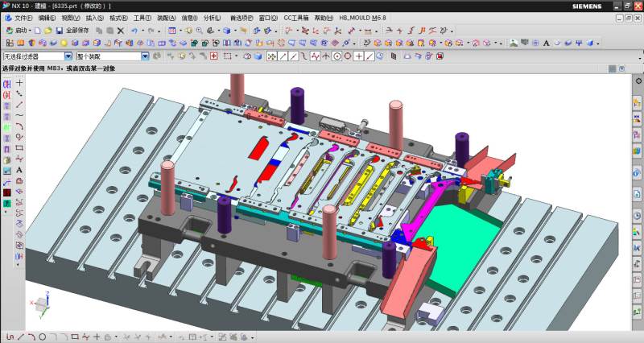Expand the assembly scope dropdown (整个装配)
644x343 pixels.
(145, 56)
